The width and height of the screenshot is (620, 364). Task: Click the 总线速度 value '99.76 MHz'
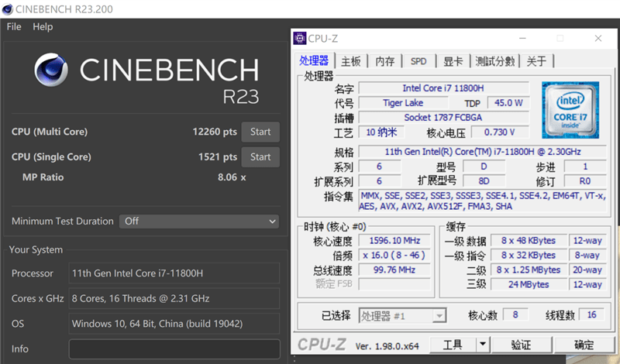(x=394, y=270)
